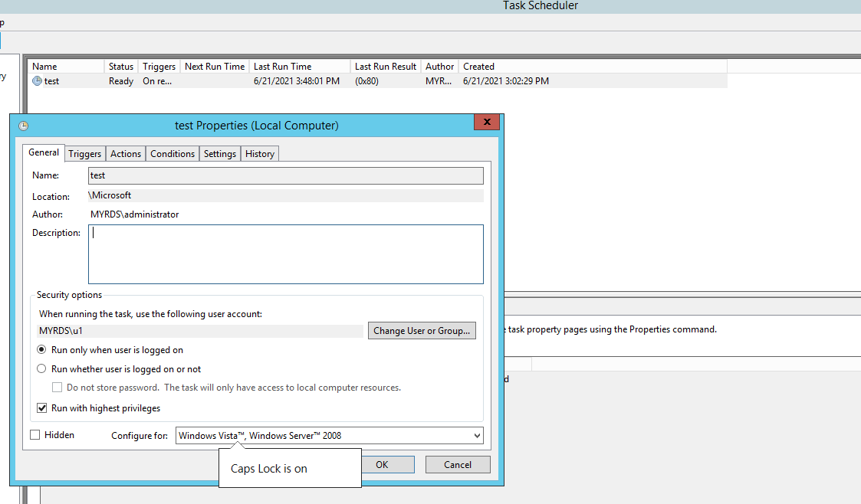The image size is (861, 504).
Task: Enable the Hidden checkbox
Action: click(35, 434)
